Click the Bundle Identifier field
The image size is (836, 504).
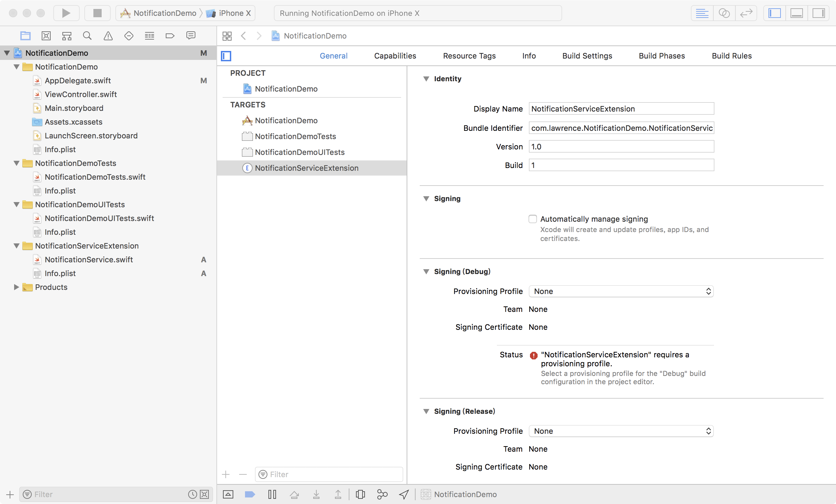coord(621,128)
